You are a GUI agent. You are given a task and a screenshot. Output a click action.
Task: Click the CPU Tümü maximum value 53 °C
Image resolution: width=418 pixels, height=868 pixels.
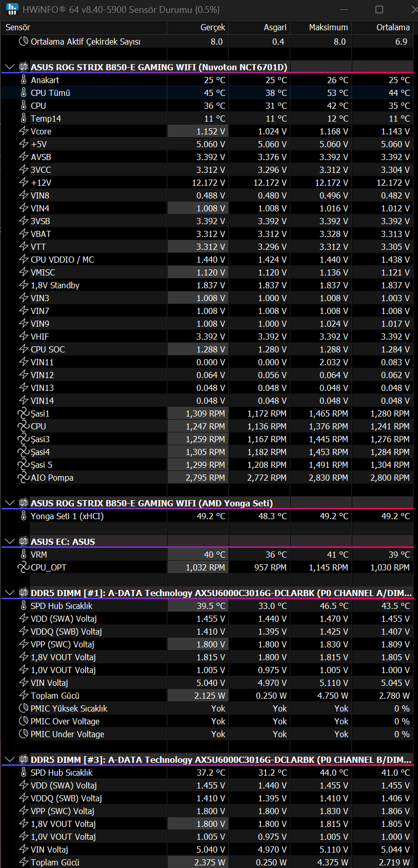337,92
